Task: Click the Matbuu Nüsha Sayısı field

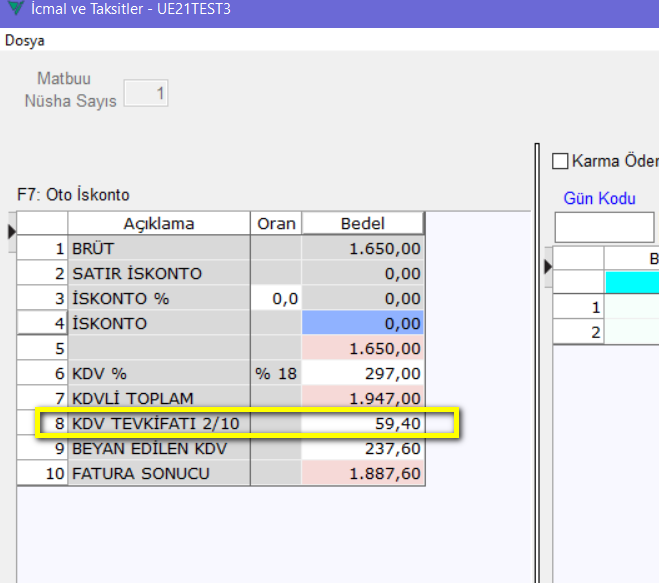Action: click(146, 94)
